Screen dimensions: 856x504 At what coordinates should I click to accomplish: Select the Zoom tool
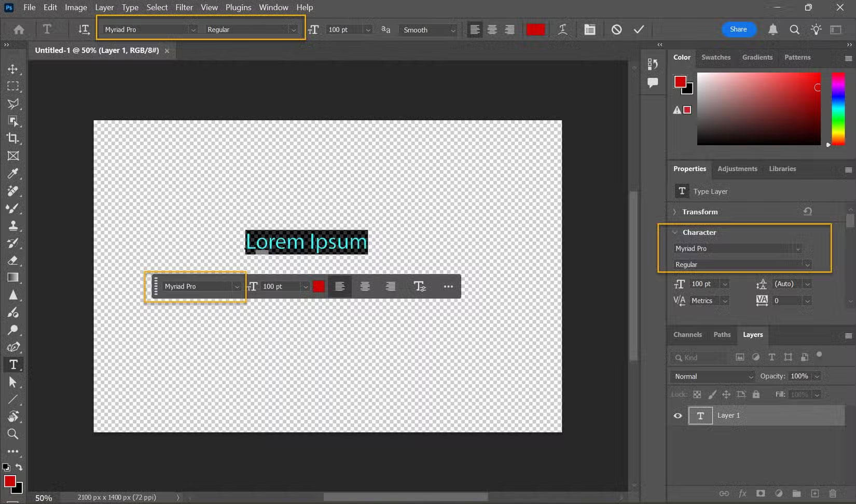[x=14, y=434]
